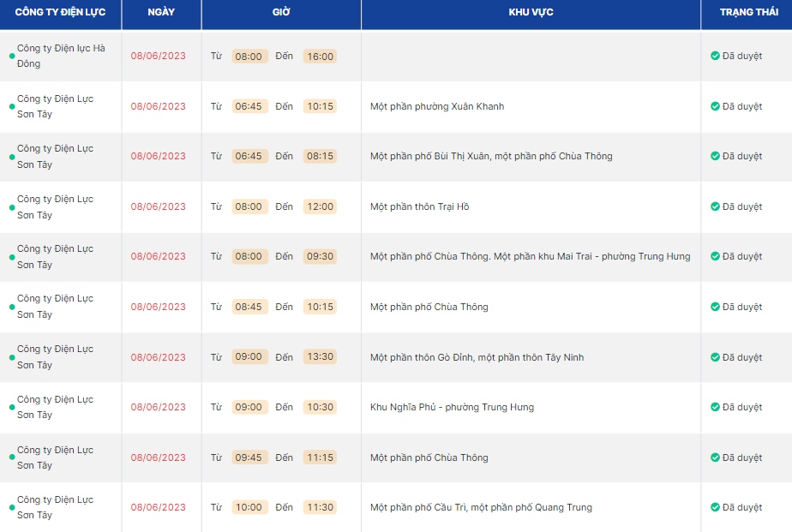This screenshot has width=792, height=532.
Task: Click the green dot in the Nghĩa Phủ row
Action: pyautogui.click(x=12, y=407)
